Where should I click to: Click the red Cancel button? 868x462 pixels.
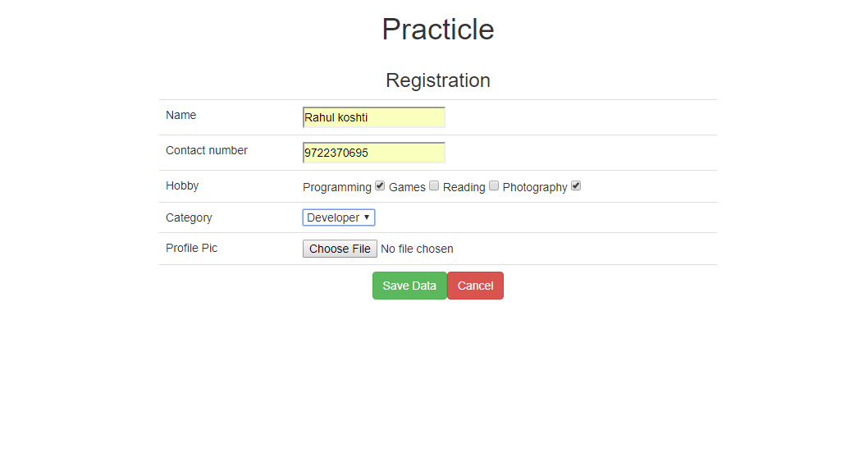point(476,286)
